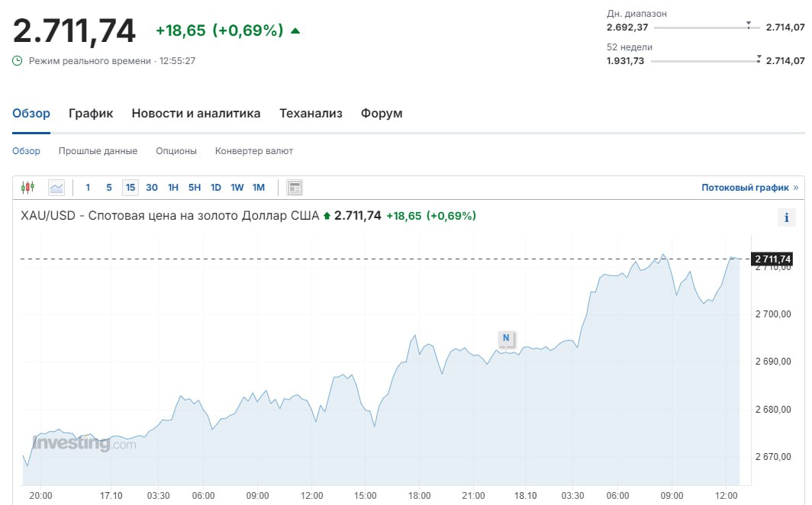This screenshot has width=812, height=505.
Task: Click the 52-week range slider marker
Action: (758, 59)
